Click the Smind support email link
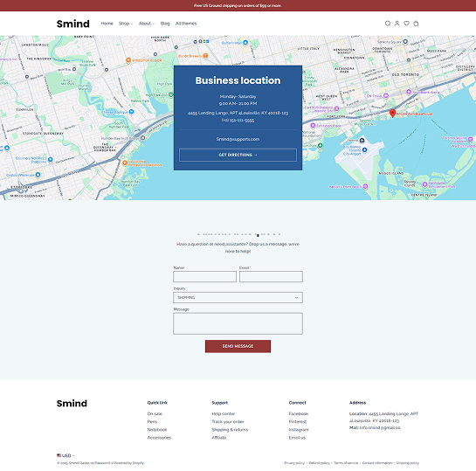476x471 pixels. [238, 139]
